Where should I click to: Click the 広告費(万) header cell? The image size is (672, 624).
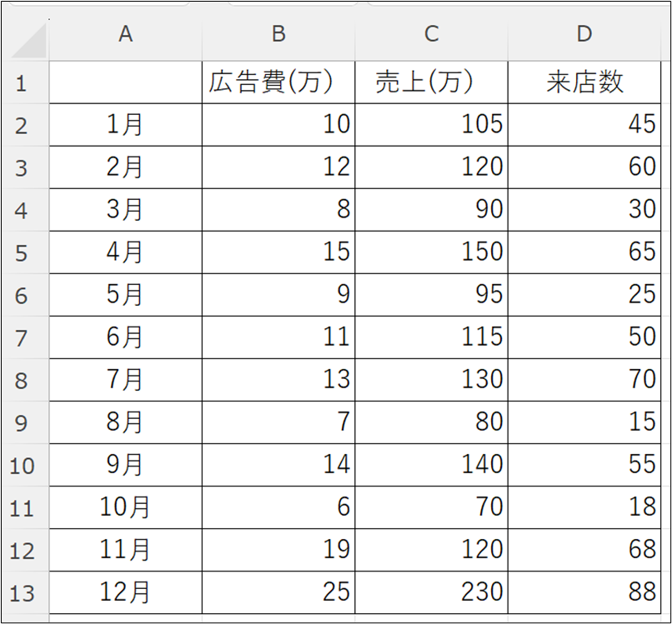(x=278, y=82)
